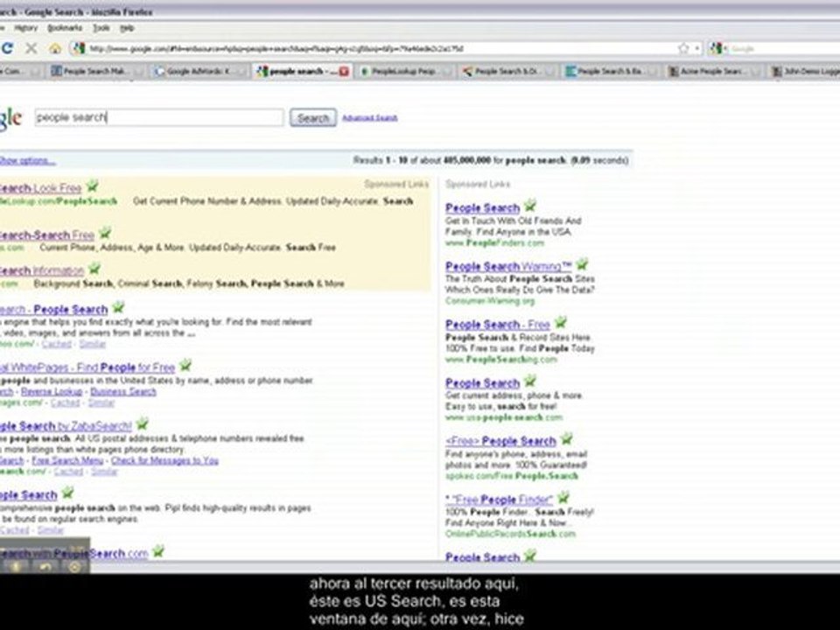This screenshot has width=840, height=630.
Task: Open the Tools menu
Action: [x=101, y=28]
